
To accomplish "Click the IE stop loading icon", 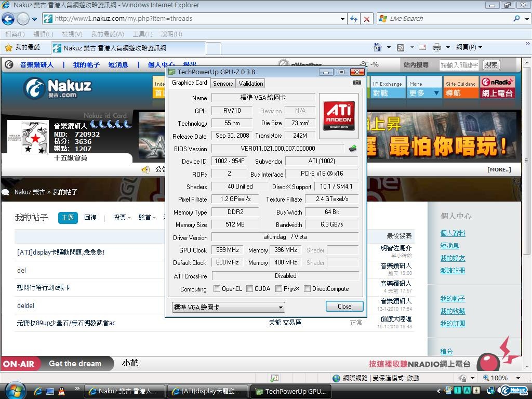I will [x=367, y=19].
